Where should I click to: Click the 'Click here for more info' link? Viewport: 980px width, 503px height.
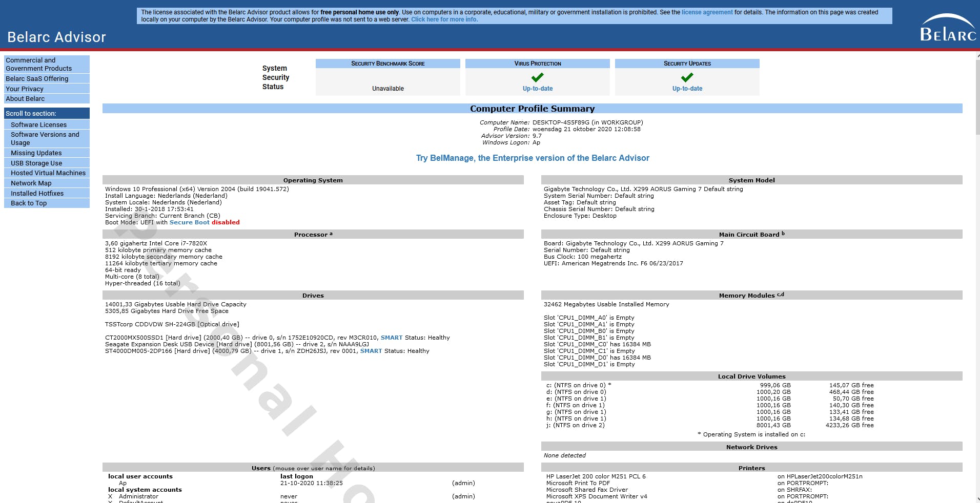coord(444,19)
